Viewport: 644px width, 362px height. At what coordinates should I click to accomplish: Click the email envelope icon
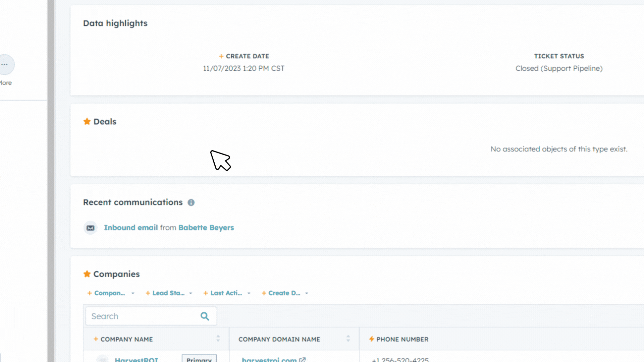coord(90,228)
